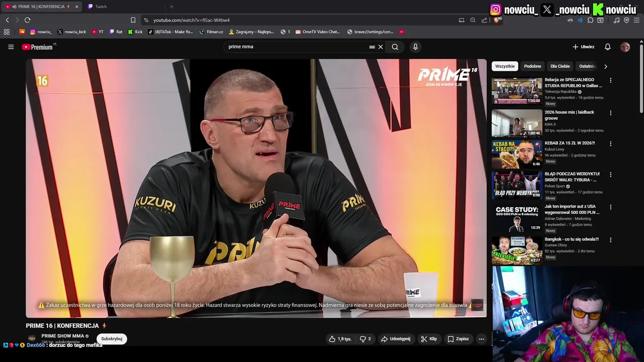Click the search magnifier button
The height and width of the screenshot is (362, 644).
(x=395, y=47)
